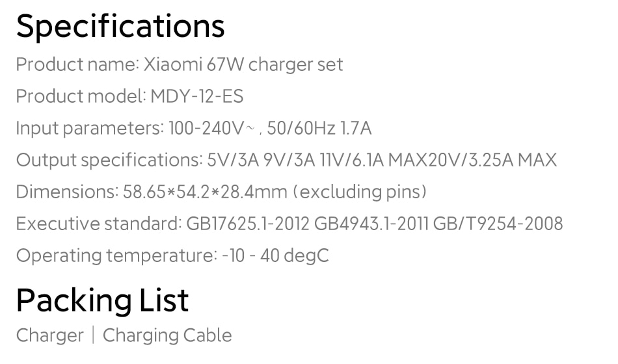Viewport: 618px width, 364px height.
Task: Select the Product name Xiaomi 67W charger set line
Action: click(180, 64)
